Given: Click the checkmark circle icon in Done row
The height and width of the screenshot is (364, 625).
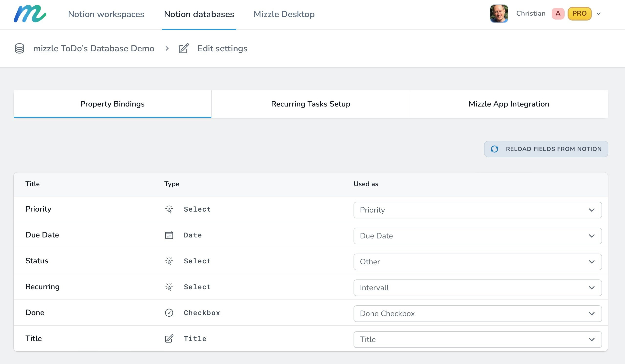Looking at the screenshot, I should 169,313.
